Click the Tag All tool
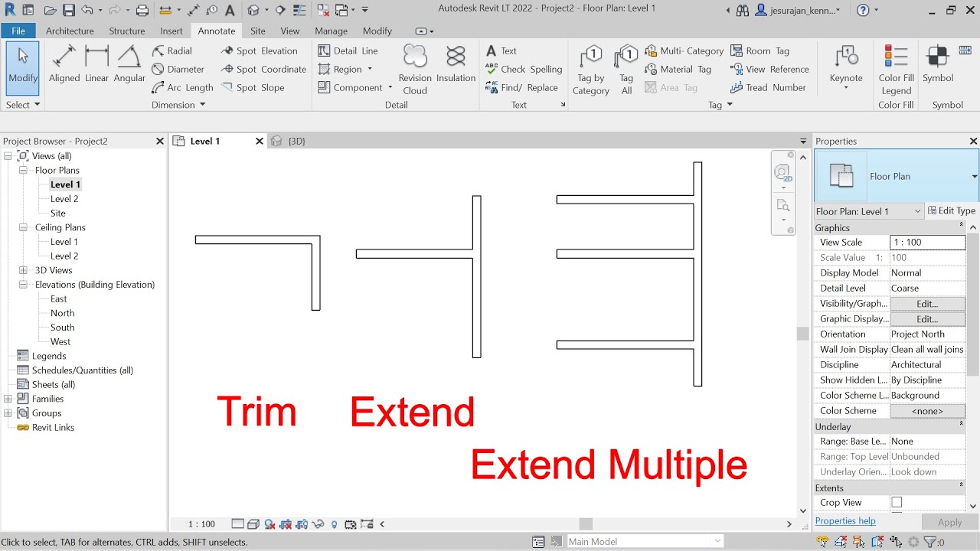Screen dimensions: 980x551 (626, 69)
